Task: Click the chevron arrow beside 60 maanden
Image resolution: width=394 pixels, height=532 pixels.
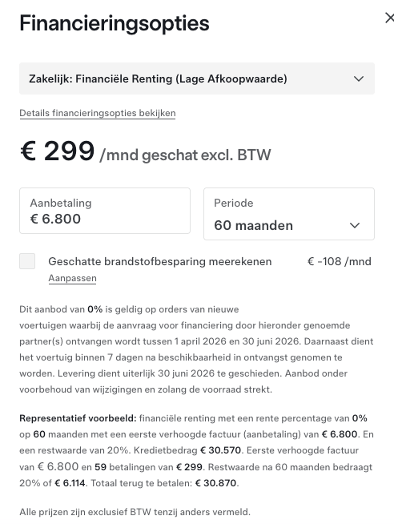Action: coord(354,225)
